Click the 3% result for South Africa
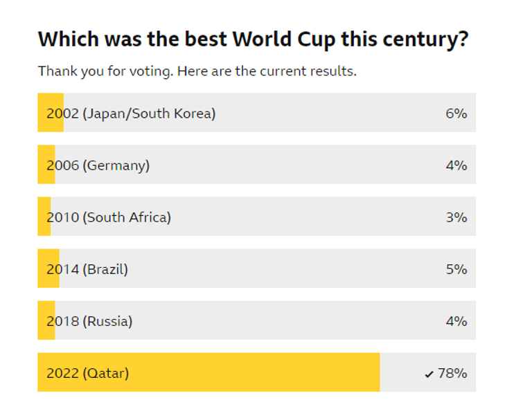 coord(456,217)
